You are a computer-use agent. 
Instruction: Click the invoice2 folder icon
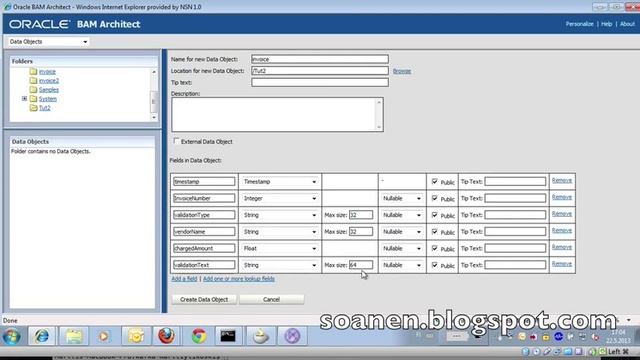[33, 80]
